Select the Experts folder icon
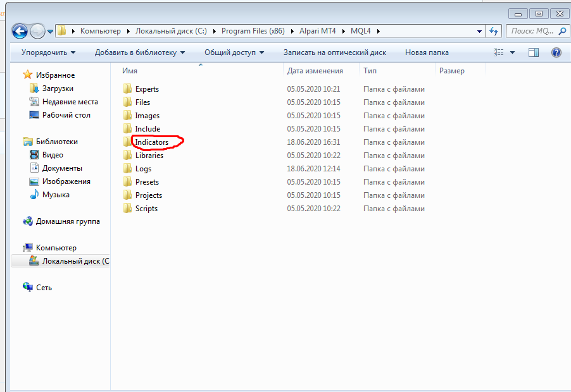Screen dimensions: 571x392 click(127, 89)
